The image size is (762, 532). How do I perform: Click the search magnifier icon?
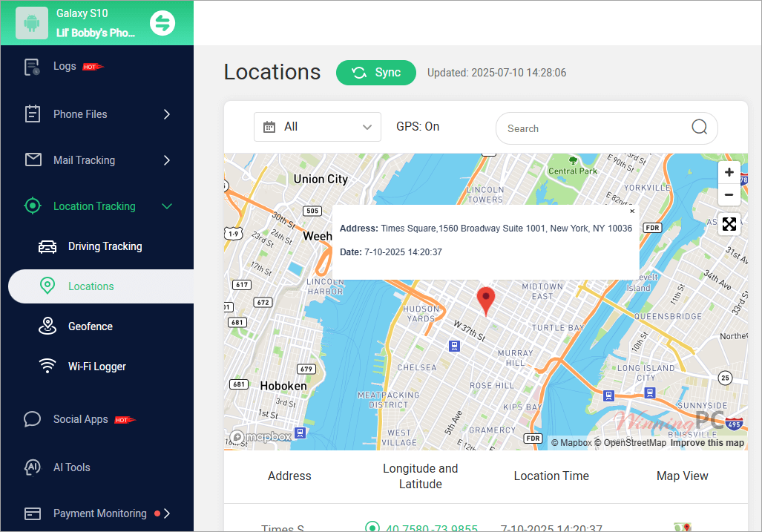(x=699, y=127)
